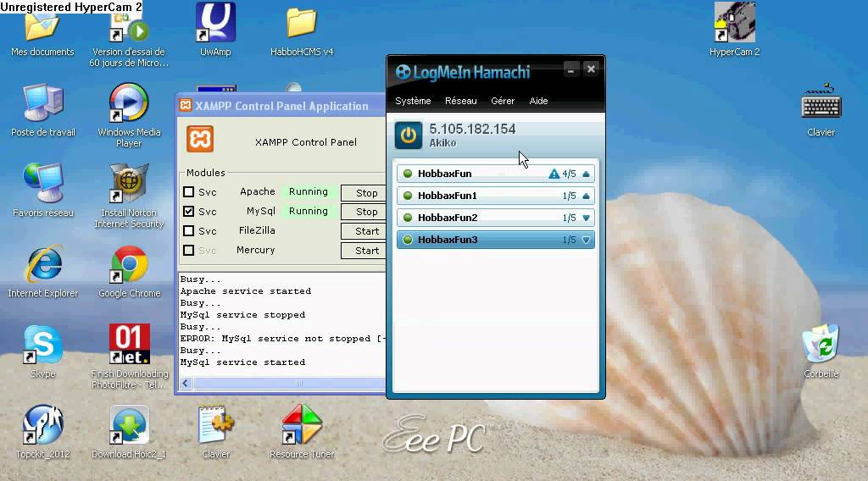Uncheck Svc checkbox for MySql
The height and width of the screenshot is (481, 868).
(x=189, y=211)
